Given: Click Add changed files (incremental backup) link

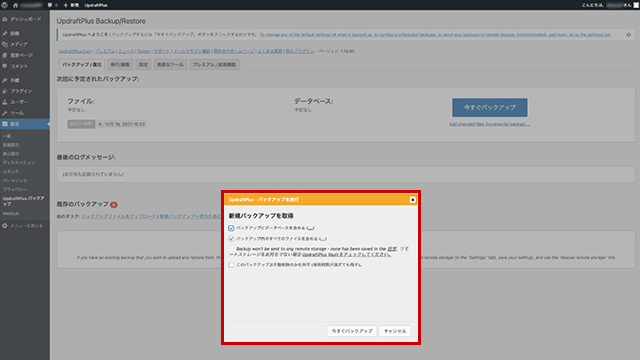Looking at the screenshot, I should (489, 124).
